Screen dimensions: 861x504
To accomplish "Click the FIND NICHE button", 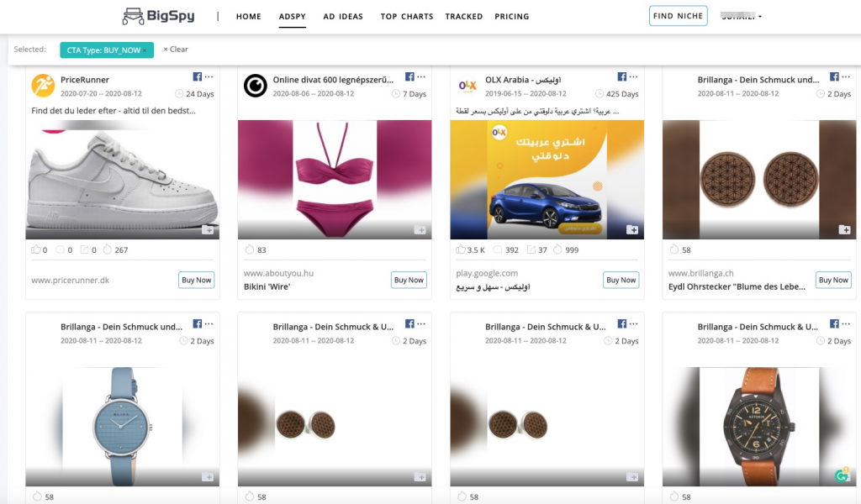I will tap(678, 15).
